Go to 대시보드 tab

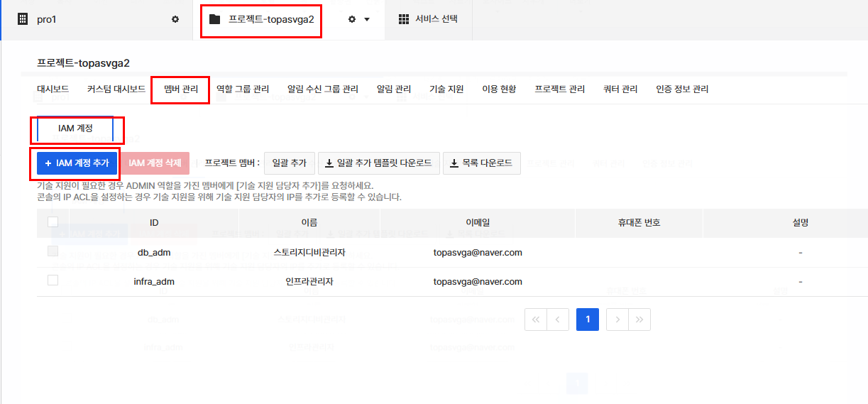53,89
